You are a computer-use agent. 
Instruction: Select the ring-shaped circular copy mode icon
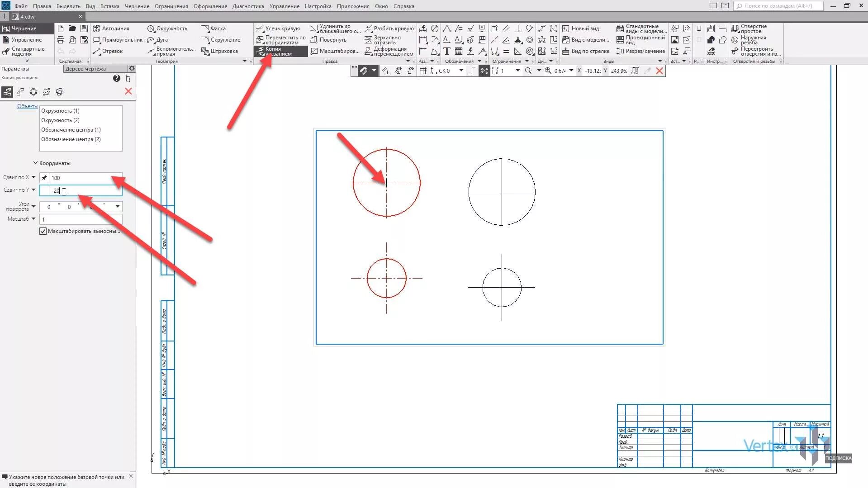pos(33,92)
